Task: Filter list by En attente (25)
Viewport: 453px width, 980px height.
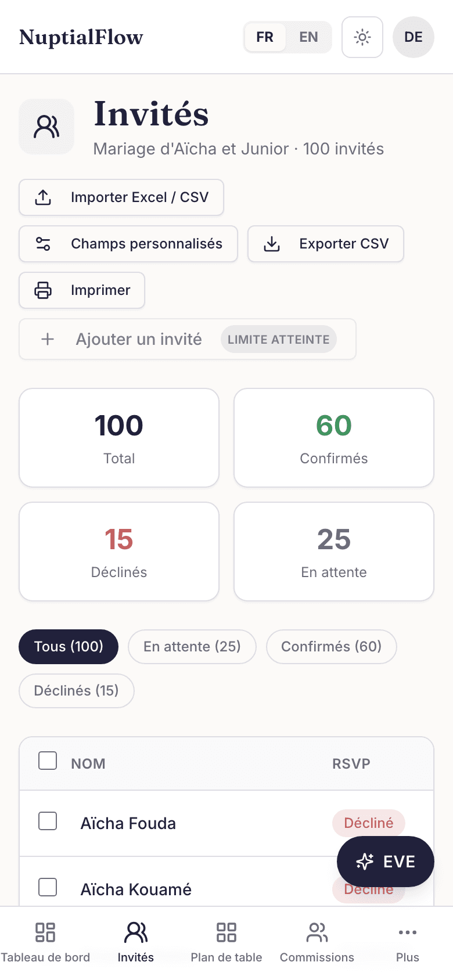Action: click(x=192, y=647)
